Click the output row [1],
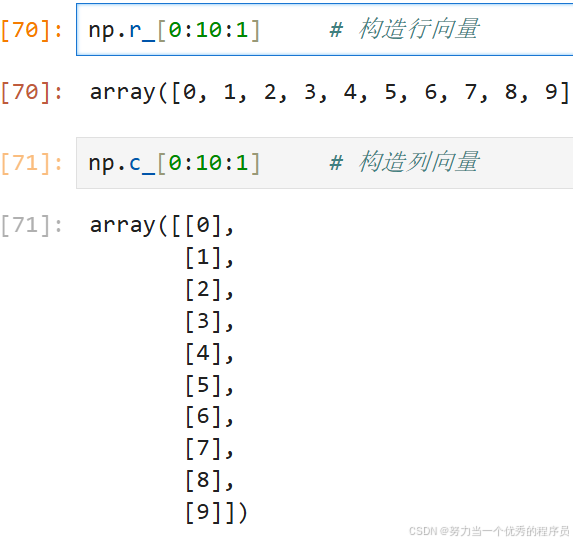Viewport: 573px width, 542px height. [x=209, y=257]
